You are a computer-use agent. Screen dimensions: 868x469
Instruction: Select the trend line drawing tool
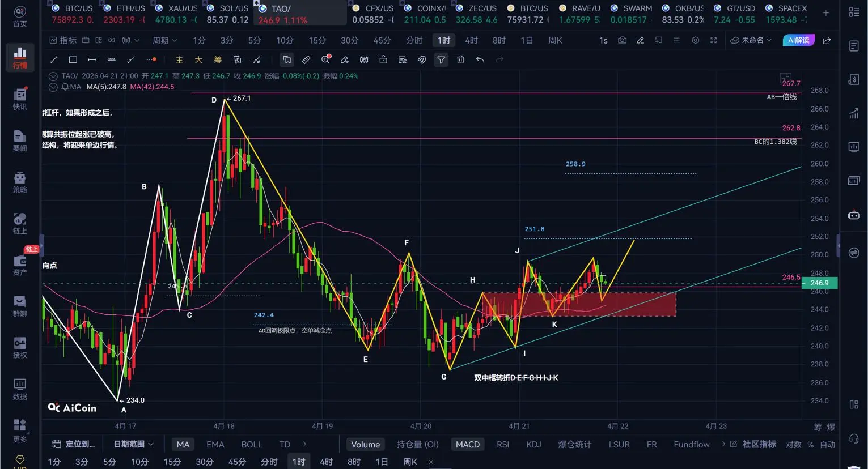pos(54,59)
